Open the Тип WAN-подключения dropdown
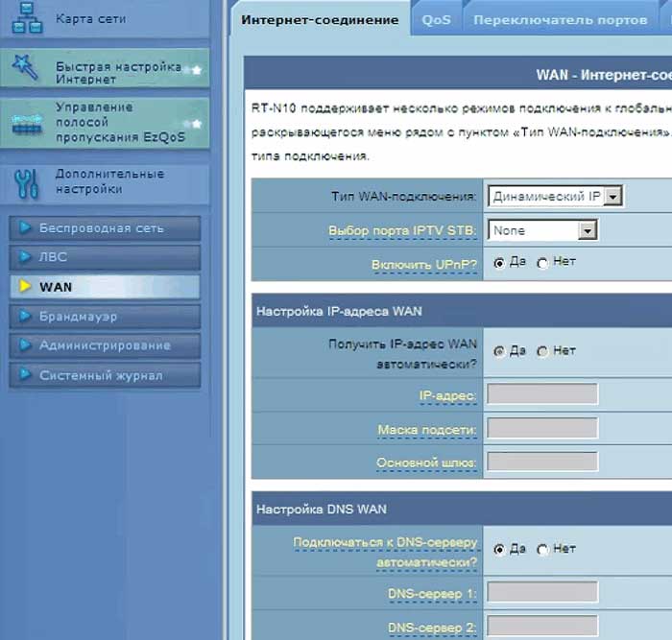672x640 pixels. (x=555, y=196)
